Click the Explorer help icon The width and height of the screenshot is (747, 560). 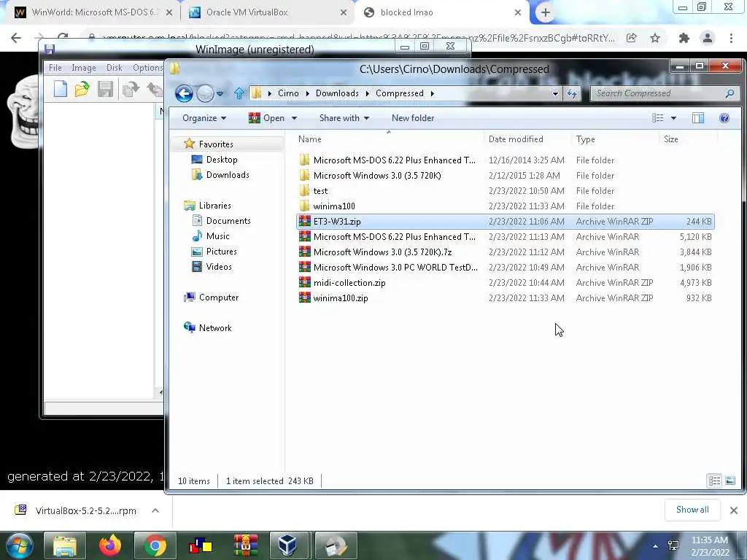click(724, 118)
